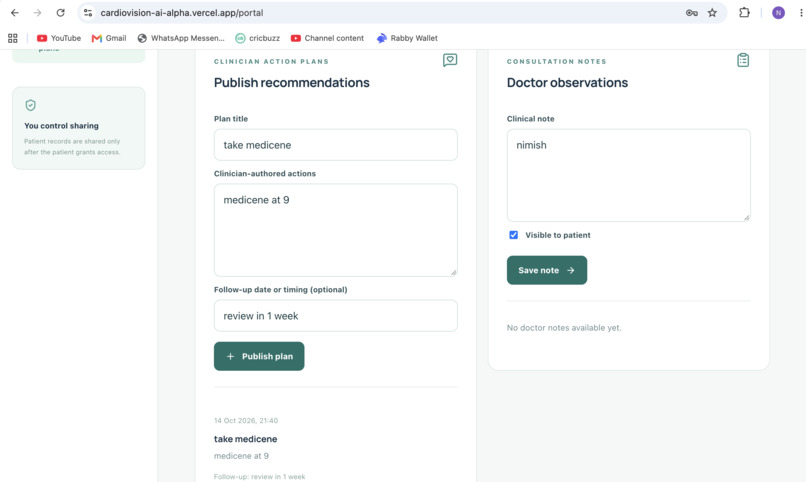806x482 pixels.
Task: Open WhatsApp Messenger bookmark
Action: point(181,38)
